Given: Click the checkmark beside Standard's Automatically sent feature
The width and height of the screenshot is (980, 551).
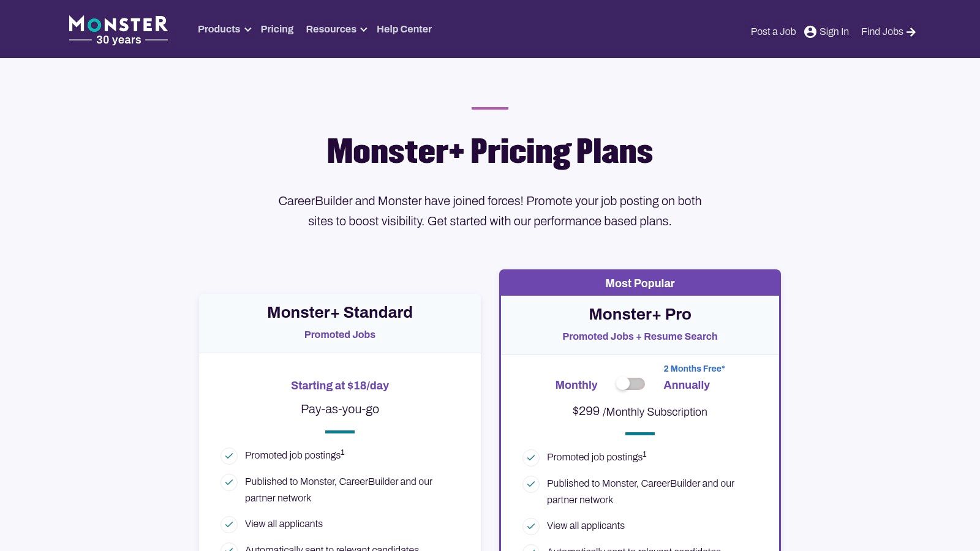Looking at the screenshot, I should point(228,549).
